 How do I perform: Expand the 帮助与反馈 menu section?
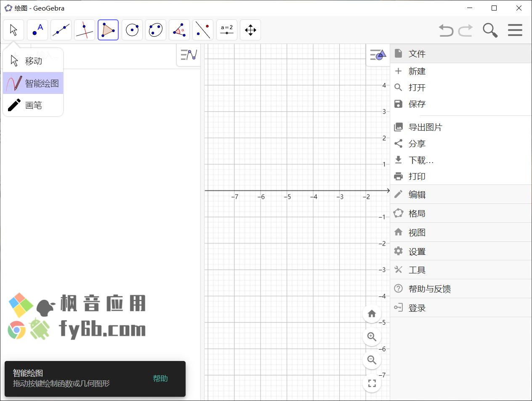coord(461,289)
